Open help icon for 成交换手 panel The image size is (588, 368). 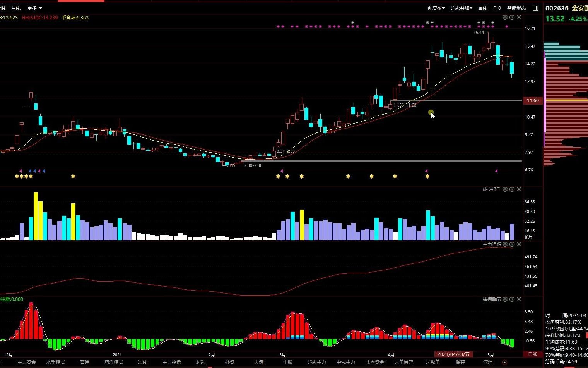(512, 189)
